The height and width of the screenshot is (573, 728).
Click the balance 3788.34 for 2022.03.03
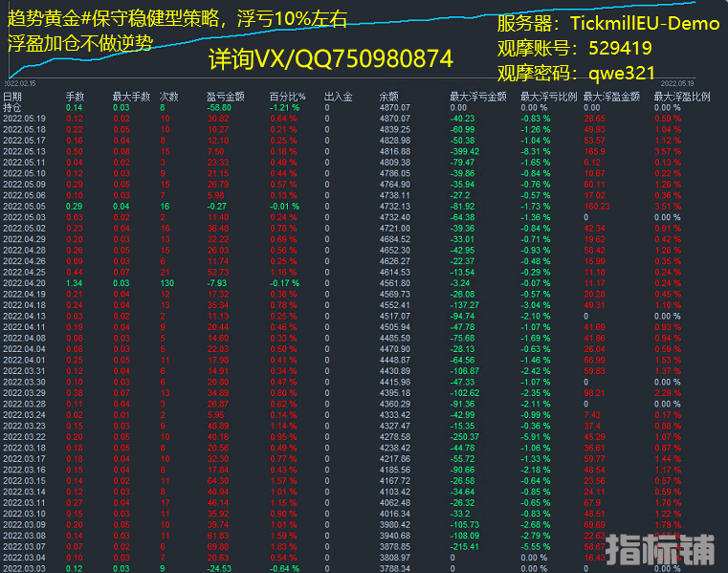pyautogui.click(x=395, y=568)
